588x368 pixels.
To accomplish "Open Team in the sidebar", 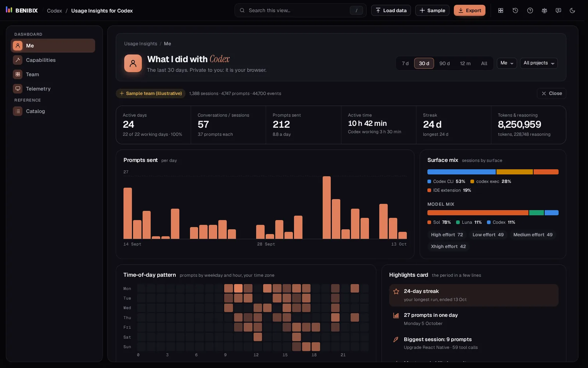I will [x=53, y=74].
